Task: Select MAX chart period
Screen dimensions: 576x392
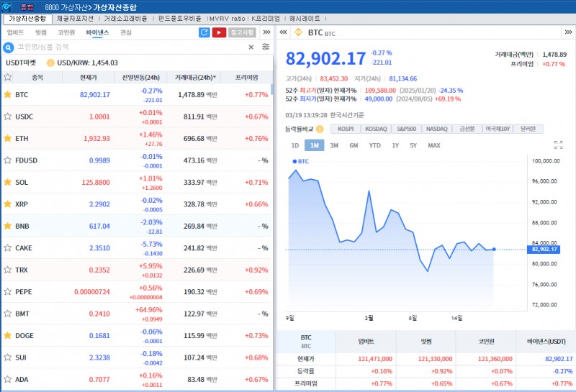Action: click(434, 145)
